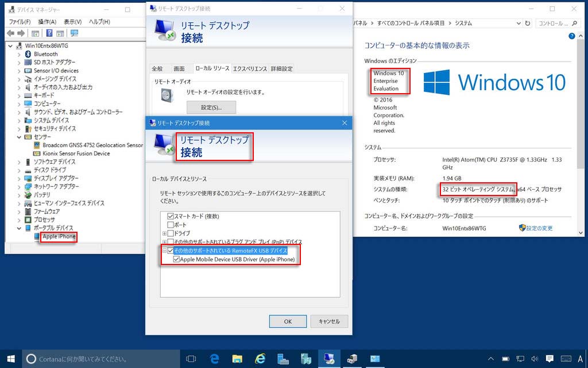
Task: Collapse the センサー category arrow
Action: tap(19, 137)
